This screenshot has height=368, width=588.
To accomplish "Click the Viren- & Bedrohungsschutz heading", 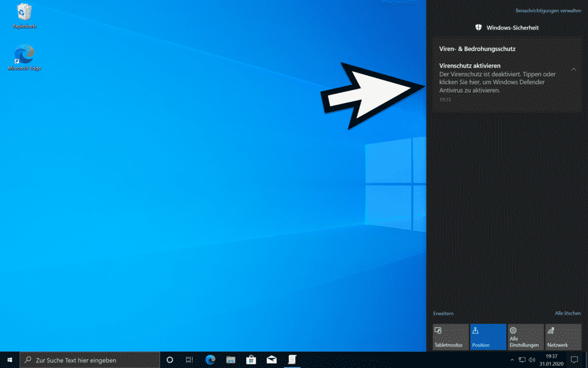I will click(477, 49).
